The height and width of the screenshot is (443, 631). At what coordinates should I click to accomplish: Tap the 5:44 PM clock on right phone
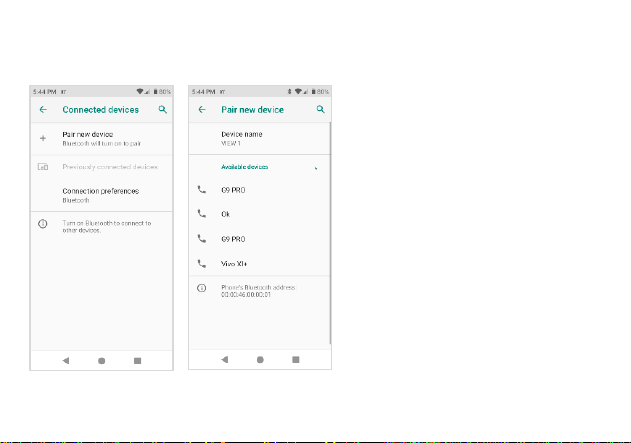coord(204,92)
